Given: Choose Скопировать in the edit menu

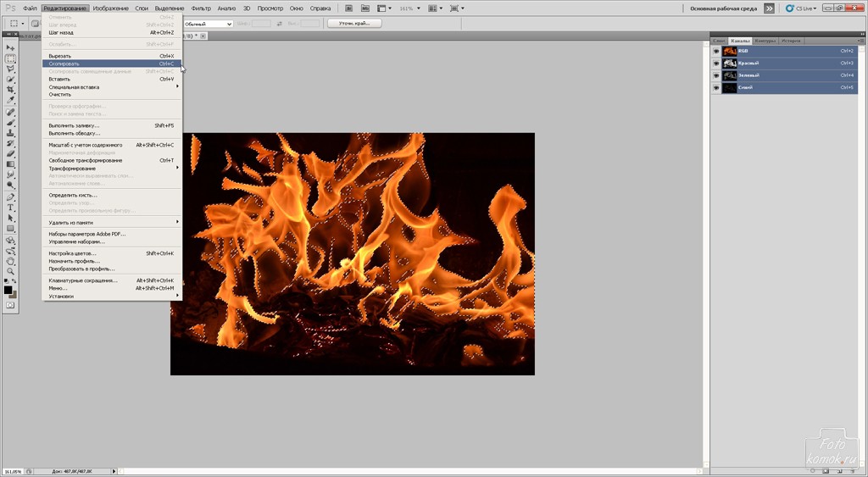Looking at the screenshot, I should [112, 64].
